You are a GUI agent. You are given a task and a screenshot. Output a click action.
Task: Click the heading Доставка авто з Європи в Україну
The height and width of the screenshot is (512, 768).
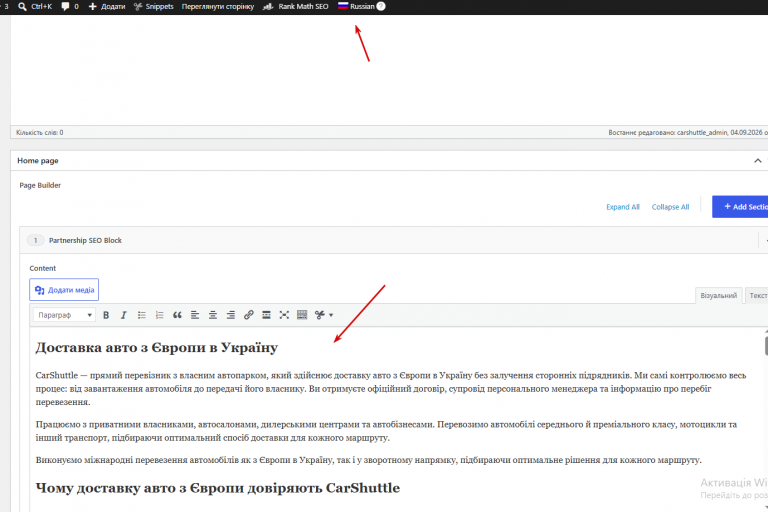point(157,347)
